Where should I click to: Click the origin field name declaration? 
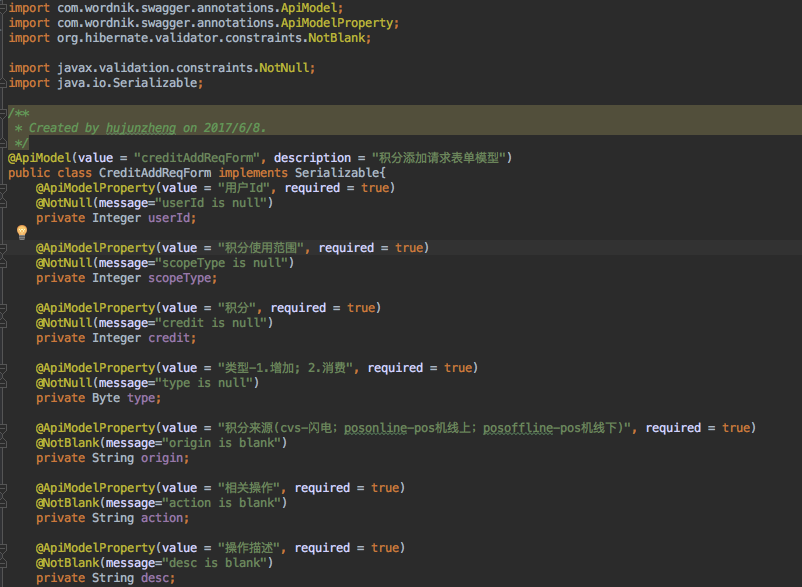162,458
